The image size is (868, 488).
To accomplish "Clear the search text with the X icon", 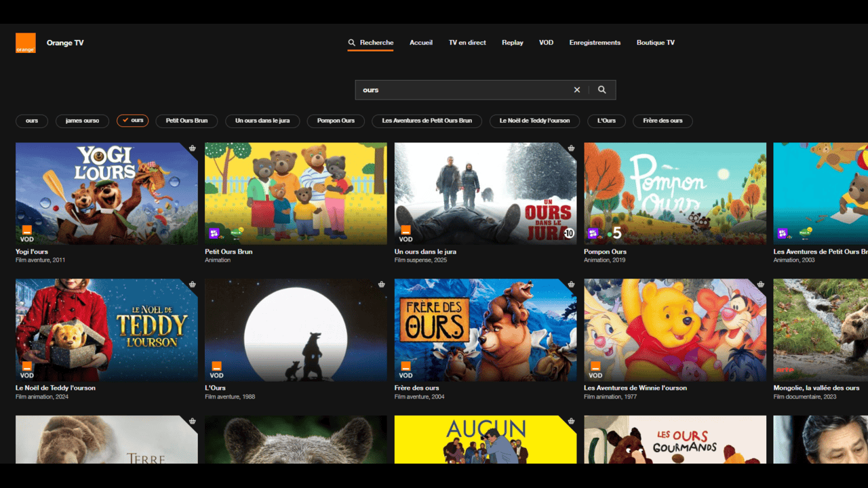I will [x=577, y=89].
